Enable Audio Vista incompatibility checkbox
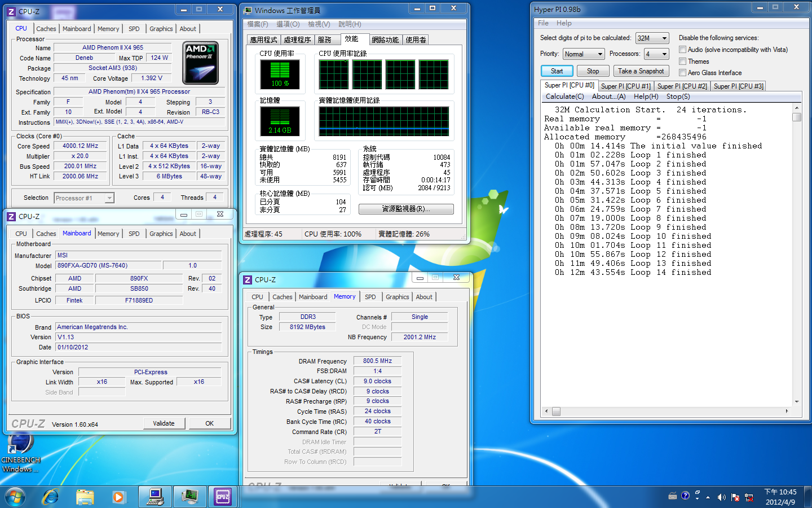The width and height of the screenshot is (812, 508). (x=682, y=50)
